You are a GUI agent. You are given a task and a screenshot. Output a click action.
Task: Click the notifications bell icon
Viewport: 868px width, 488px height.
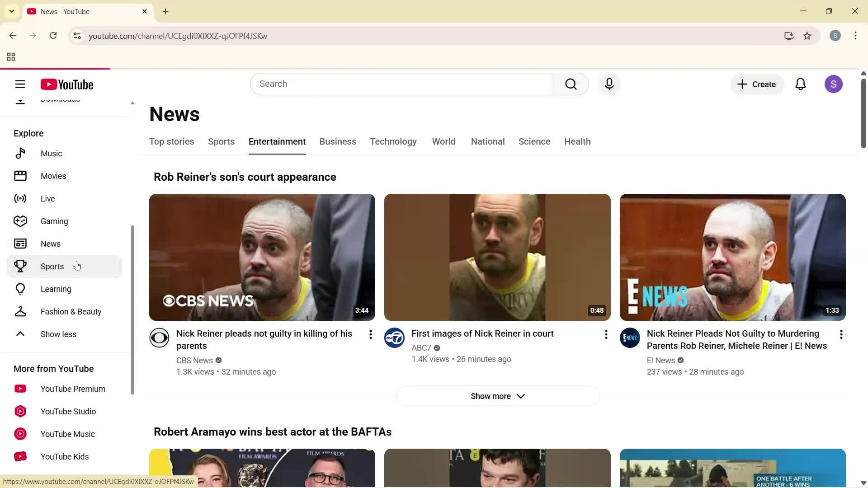[x=801, y=84]
